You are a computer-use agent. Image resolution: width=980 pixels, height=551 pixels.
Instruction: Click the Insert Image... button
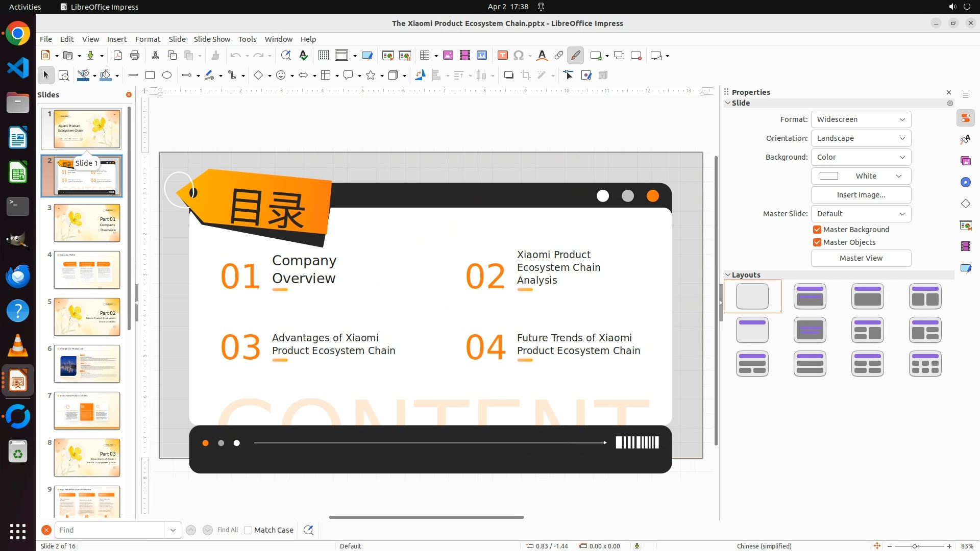point(861,195)
